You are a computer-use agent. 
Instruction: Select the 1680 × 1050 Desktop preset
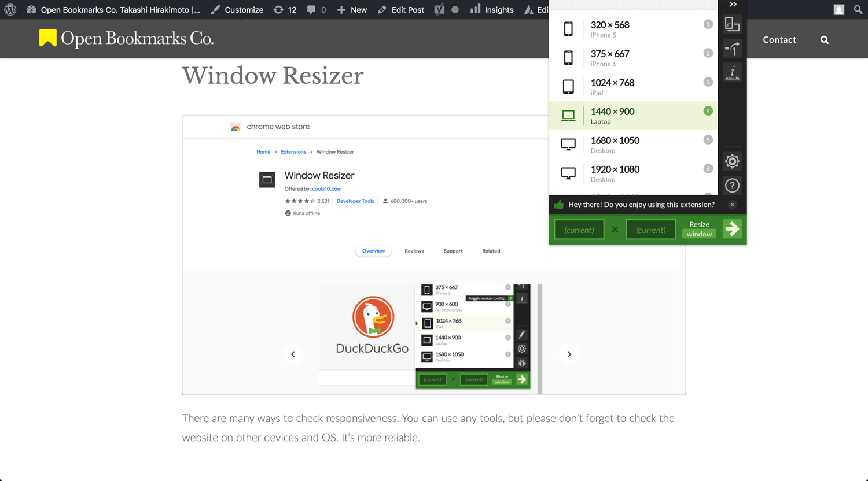click(634, 145)
